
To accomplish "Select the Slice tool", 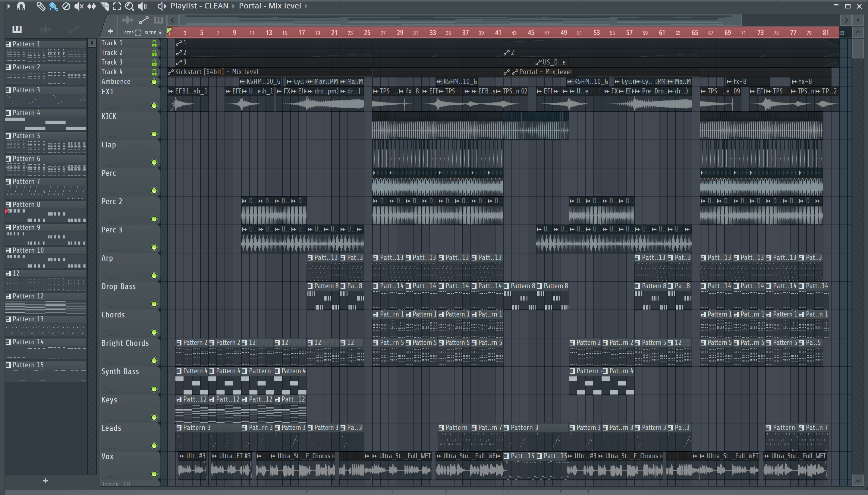I will coord(104,6).
